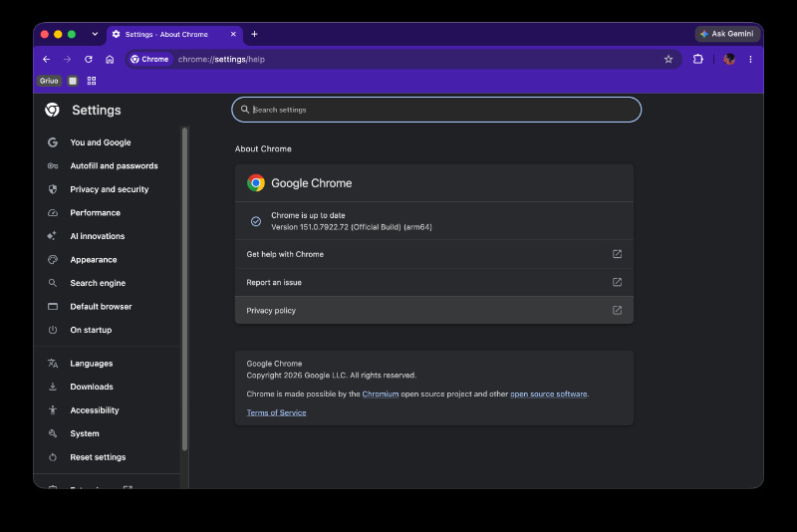Click the shield icon for Privacy

53,189
